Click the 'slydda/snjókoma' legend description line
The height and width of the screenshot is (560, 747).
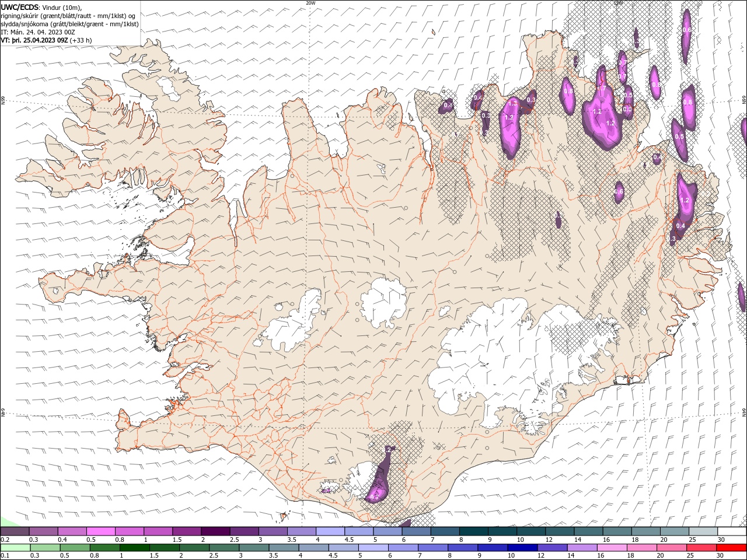tap(69, 24)
